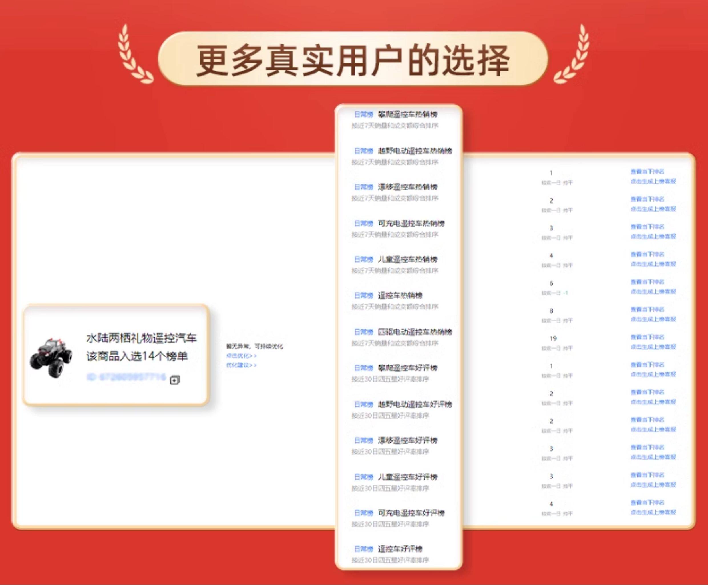Click 攀爬遥控车热销榜 list title
708x588 pixels.
(x=407, y=114)
